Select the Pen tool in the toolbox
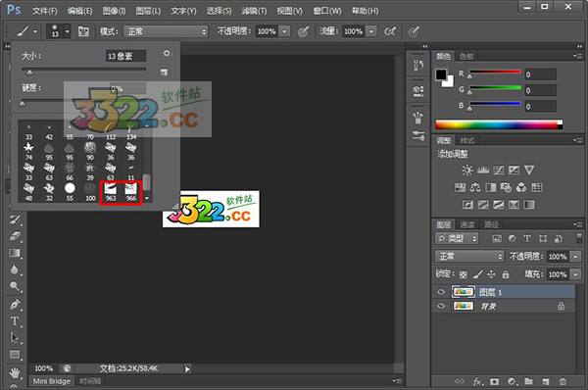588x390 pixels. point(15,304)
